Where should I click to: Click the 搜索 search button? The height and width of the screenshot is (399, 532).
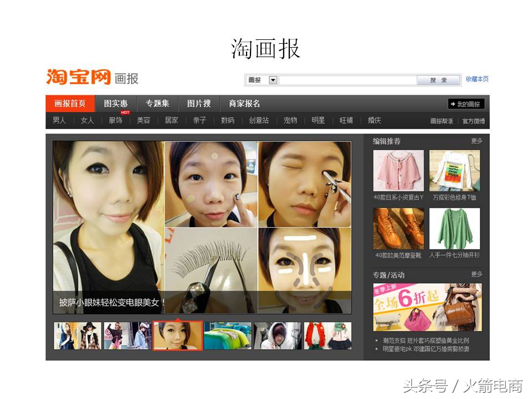point(438,80)
